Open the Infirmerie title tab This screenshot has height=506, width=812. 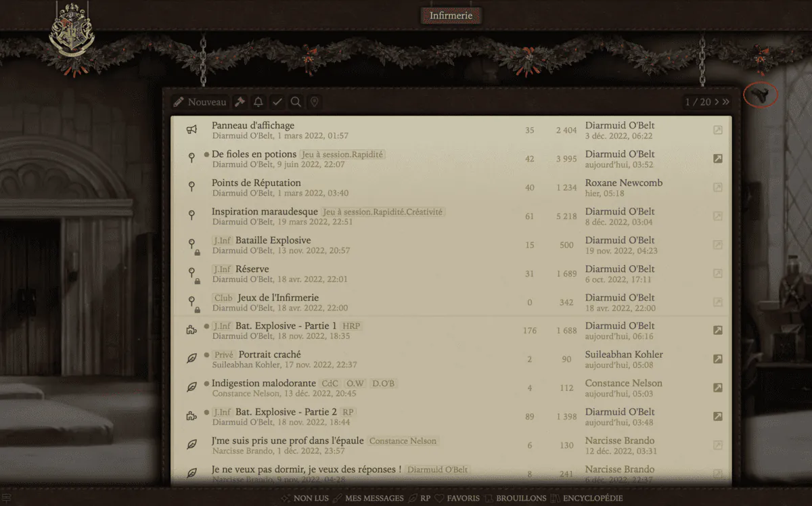451,15
